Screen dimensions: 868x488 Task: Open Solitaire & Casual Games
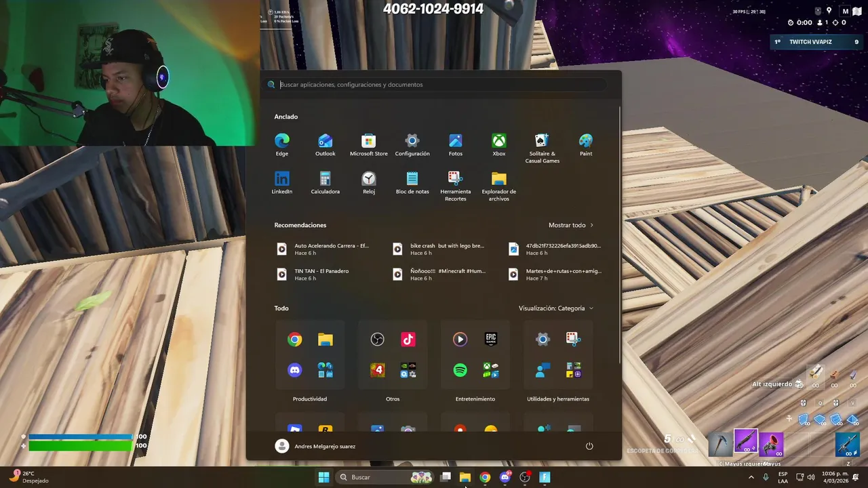tap(542, 148)
